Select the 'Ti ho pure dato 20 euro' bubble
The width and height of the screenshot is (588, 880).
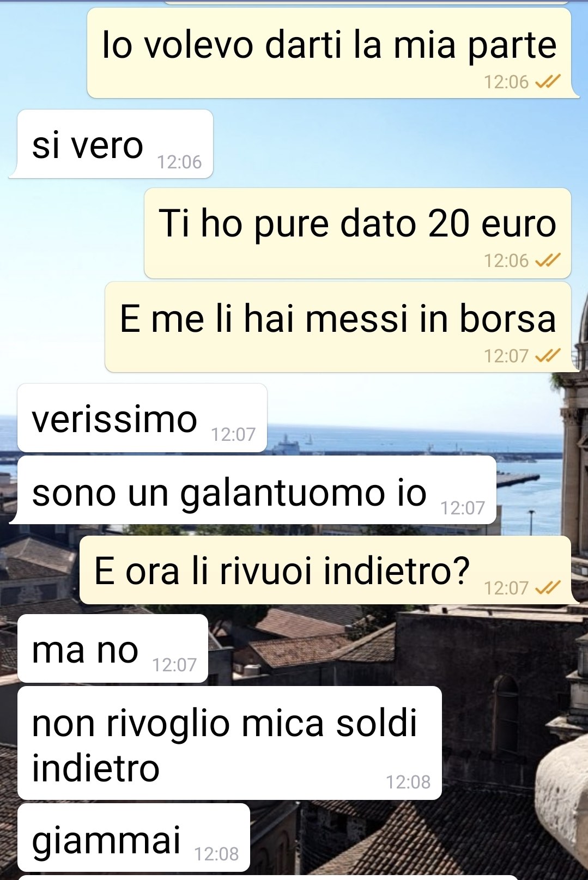pos(357,233)
